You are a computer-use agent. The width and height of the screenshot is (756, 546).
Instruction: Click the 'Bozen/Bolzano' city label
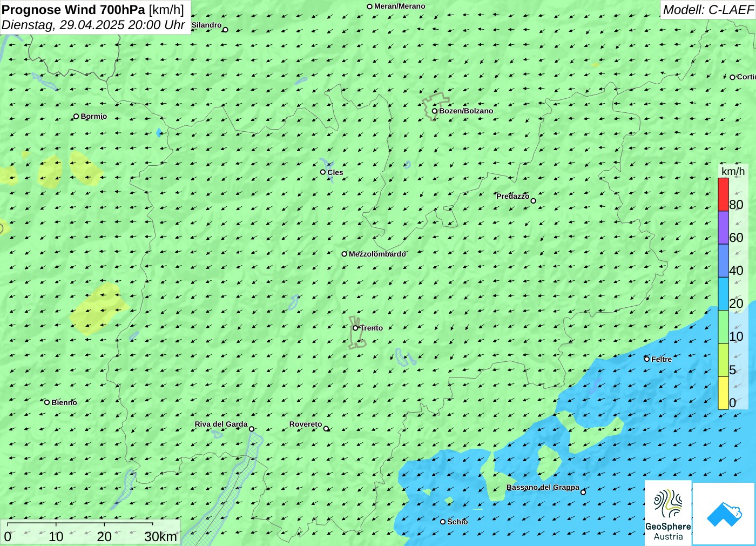466,111
